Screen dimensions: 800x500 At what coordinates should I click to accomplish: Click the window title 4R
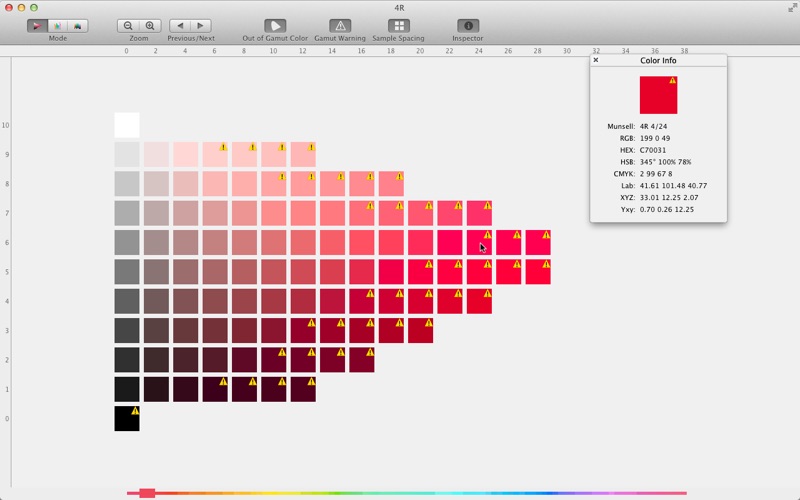click(x=399, y=8)
